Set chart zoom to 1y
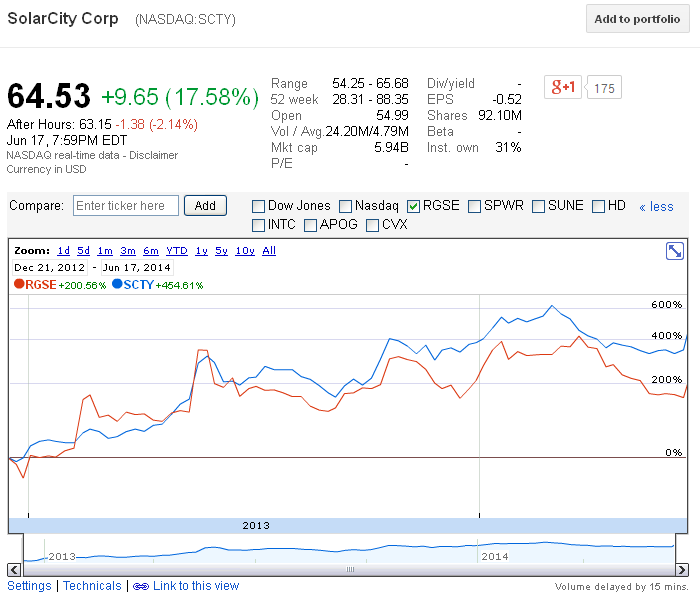This screenshot has width=700, height=596. coord(201,251)
